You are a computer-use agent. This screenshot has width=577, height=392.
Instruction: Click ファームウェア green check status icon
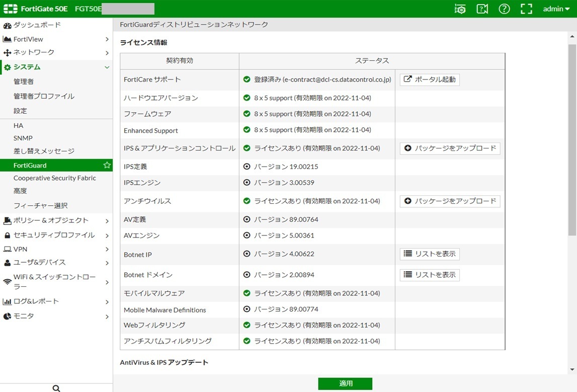click(x=247, y=114)
